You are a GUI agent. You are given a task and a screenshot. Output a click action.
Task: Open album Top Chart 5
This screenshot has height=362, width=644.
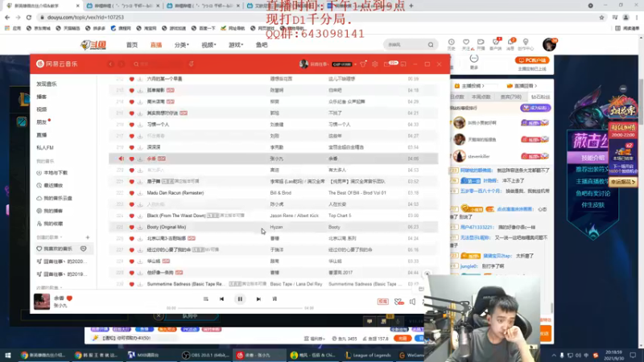click(340, 216)
